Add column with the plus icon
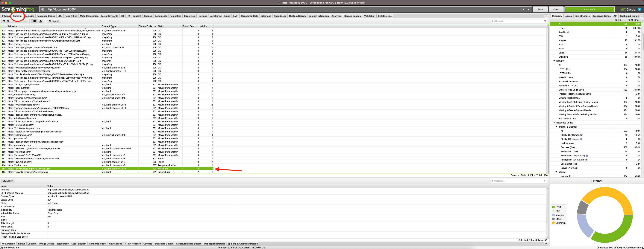The width and height of the screenshot is (644, 249). point(547,26)
